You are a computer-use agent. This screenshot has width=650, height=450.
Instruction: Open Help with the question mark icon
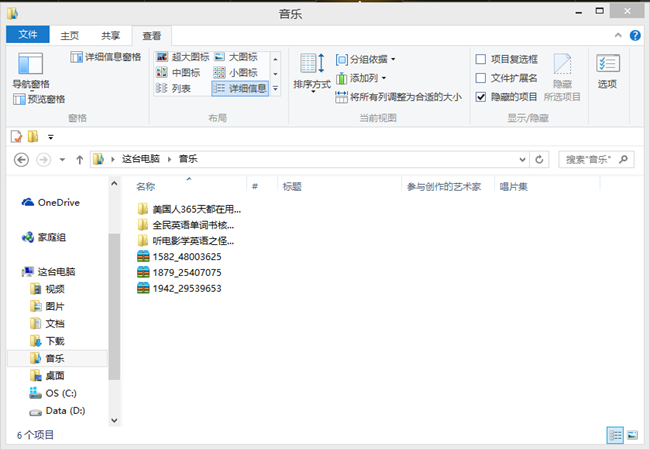635,35
